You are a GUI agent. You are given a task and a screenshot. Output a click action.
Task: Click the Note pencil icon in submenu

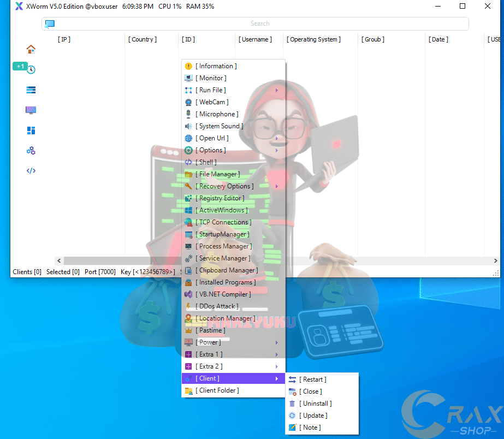[293, 428]
